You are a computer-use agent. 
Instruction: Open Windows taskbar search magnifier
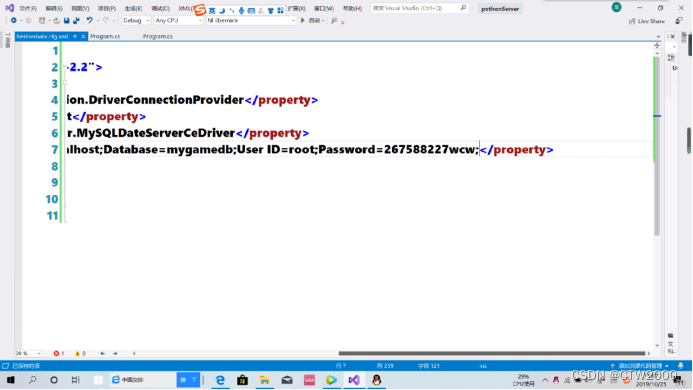click(x=32, y=380)
